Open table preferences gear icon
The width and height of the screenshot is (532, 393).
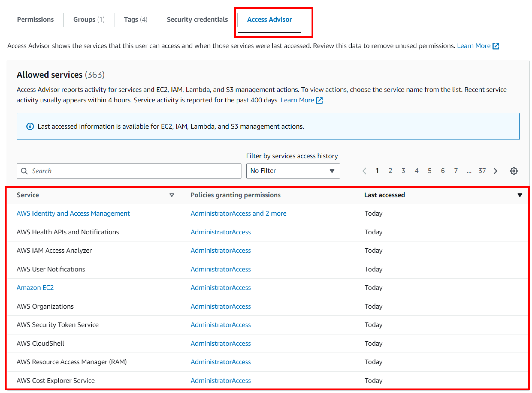(513, 171)
